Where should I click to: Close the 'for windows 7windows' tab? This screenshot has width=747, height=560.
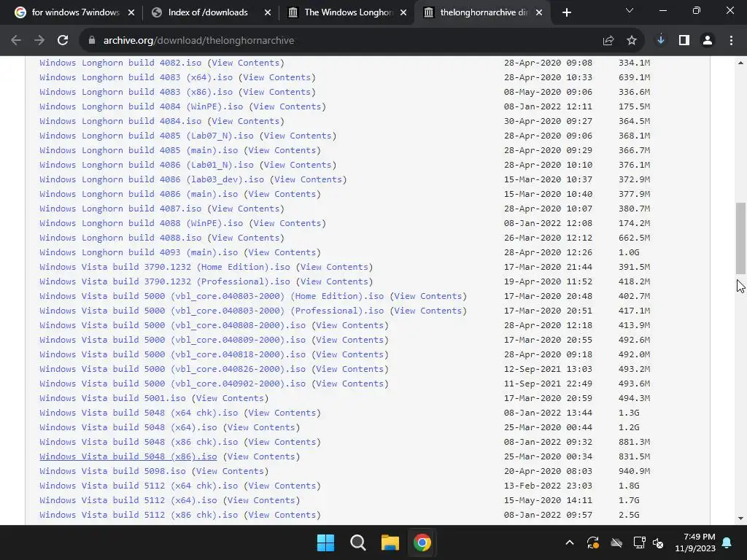coord(131,12)
